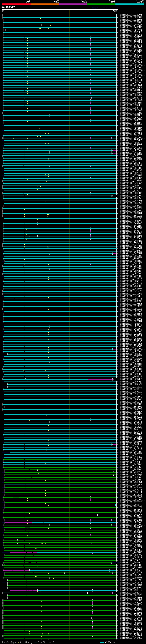Click hit label UniRef100_Q801L9
This screenshot has height=644, width=146.
131,90
